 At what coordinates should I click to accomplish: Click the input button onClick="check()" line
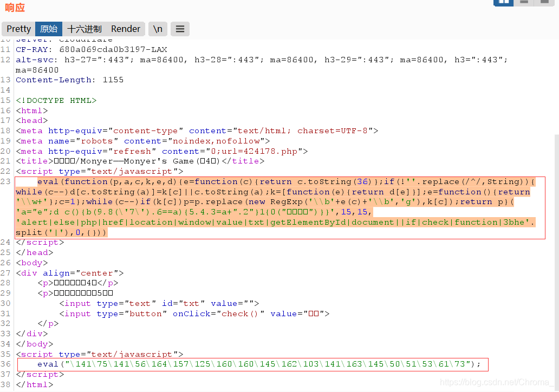click(194, 314)
